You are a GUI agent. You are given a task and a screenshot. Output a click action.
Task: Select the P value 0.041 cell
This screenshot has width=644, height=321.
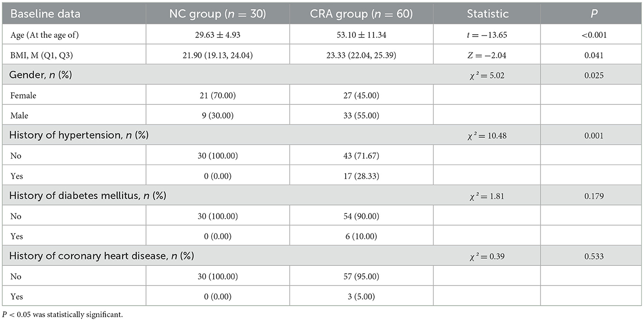click(x=592, y=54)
